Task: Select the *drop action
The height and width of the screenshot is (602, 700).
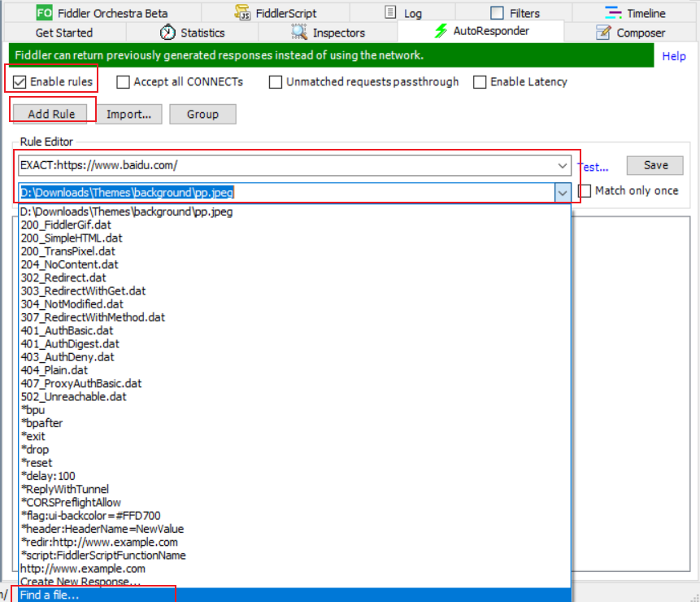Action: coord(294,450)
